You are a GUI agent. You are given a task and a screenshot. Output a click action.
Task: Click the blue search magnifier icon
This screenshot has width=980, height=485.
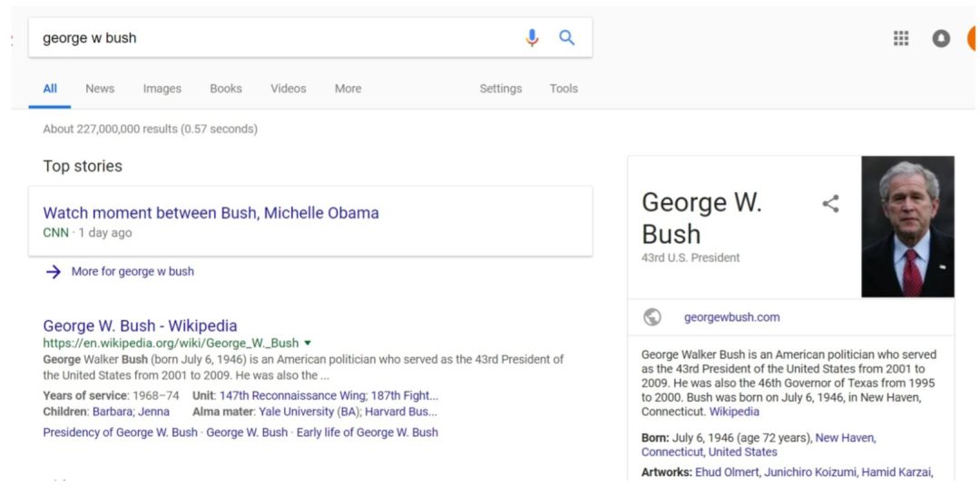point(567,37)
